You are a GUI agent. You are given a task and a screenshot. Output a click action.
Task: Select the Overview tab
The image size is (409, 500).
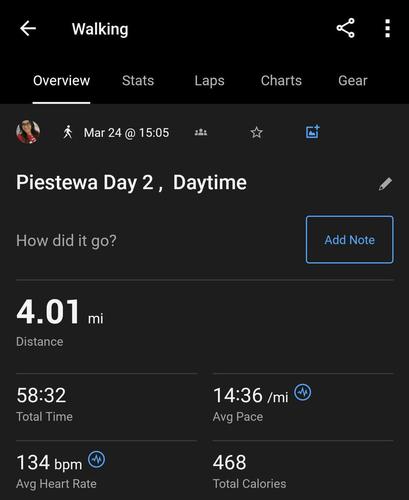[x=61, y=81]
